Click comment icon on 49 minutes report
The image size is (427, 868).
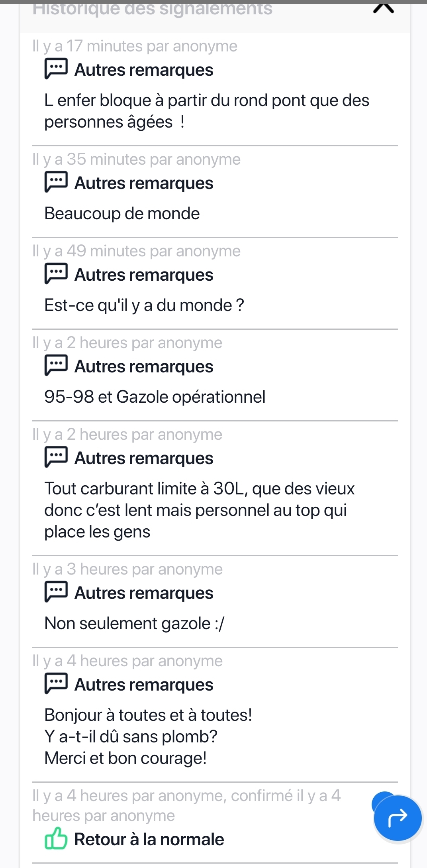[56, 274]
